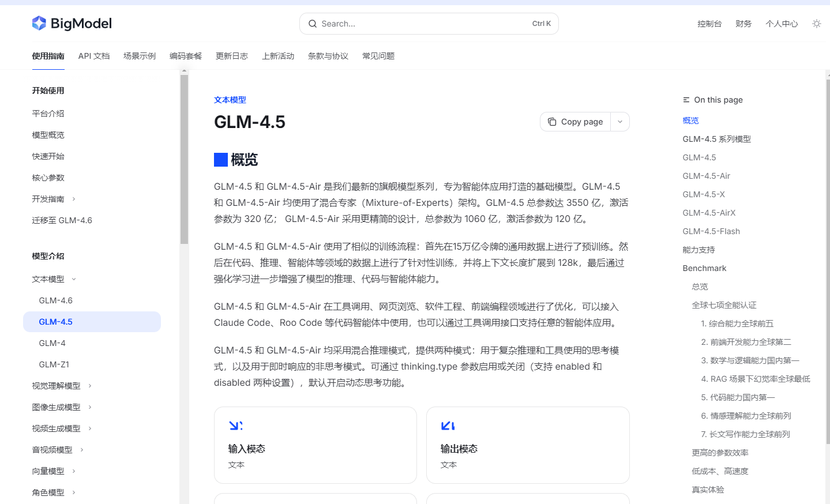The image size is (830, 504).
Task: Click the sidebar vertical scrollbar thumb
Action: click(x=185, y=159)
